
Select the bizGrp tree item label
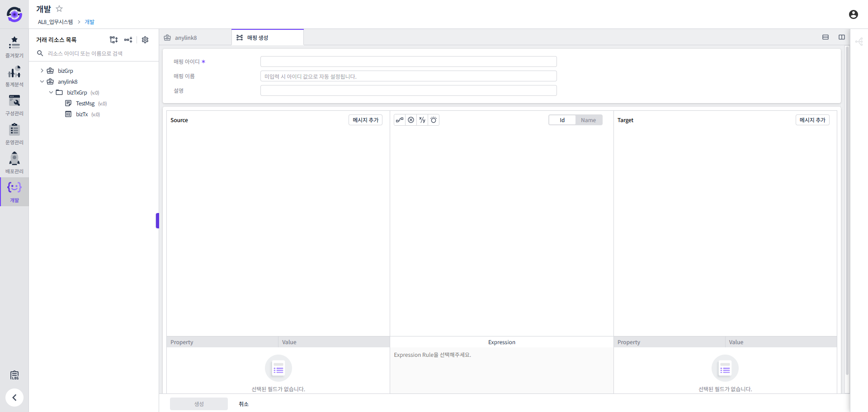tap(66, 71)
